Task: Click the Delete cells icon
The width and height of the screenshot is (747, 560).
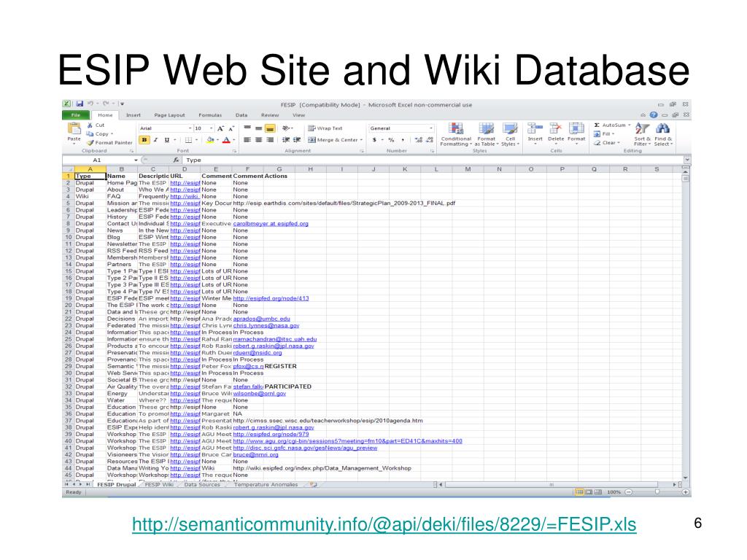Action: [555, 128]
